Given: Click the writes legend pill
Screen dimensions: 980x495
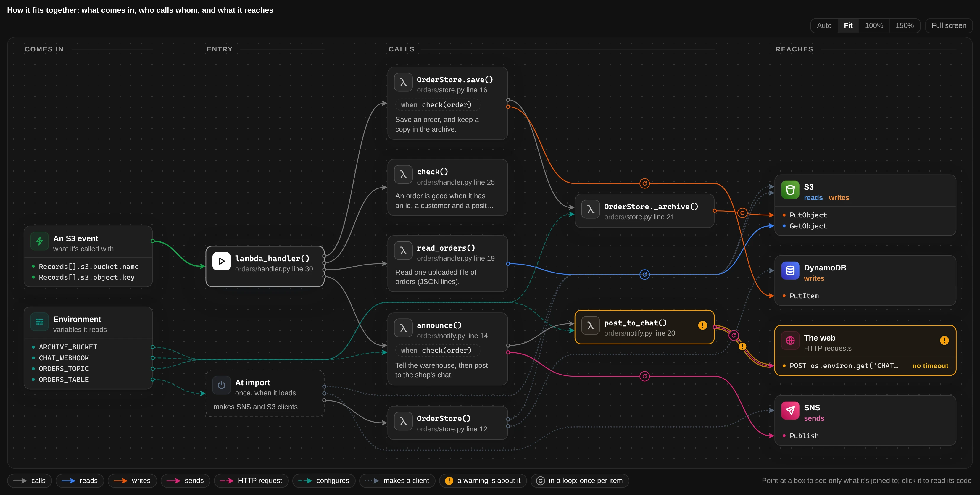Looking at the screenshot, I should coord(132,481).
